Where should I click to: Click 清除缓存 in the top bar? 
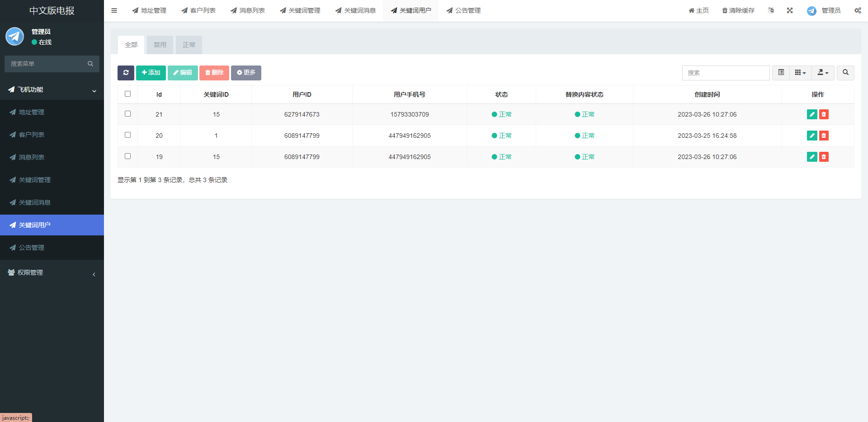click(738, 10)
